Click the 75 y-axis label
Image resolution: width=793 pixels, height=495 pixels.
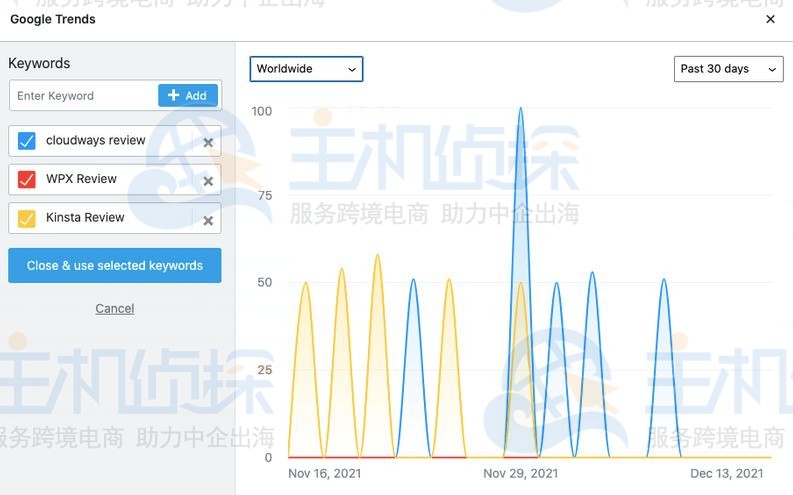pos(265,196)
